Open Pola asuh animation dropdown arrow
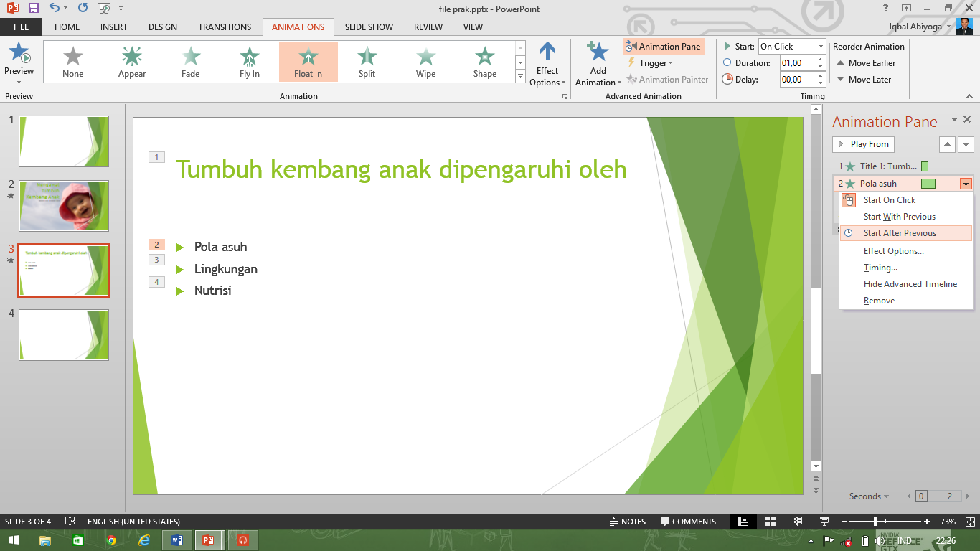Viewport: 980px width, 551px height. click(966, 184)
